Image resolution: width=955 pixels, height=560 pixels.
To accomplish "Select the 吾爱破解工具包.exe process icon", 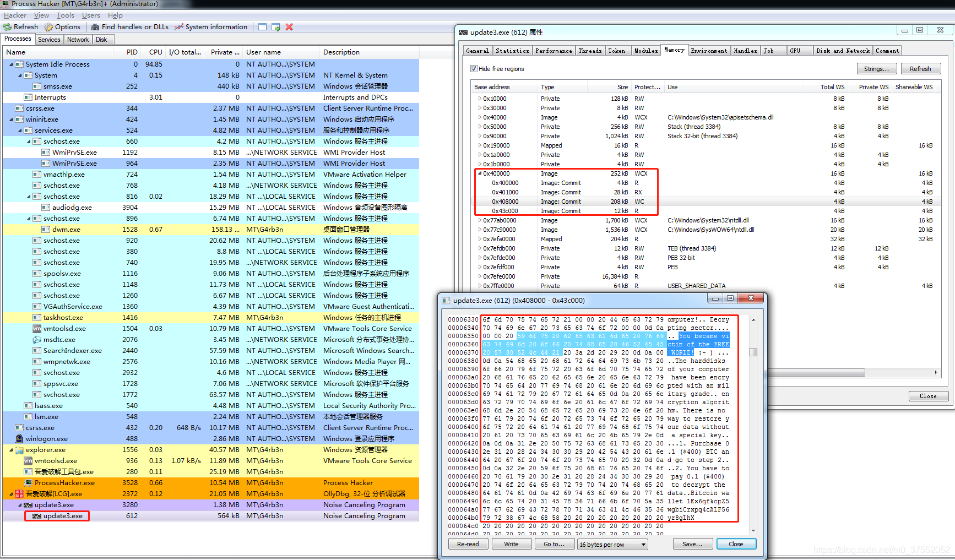I will click(28, 472).
